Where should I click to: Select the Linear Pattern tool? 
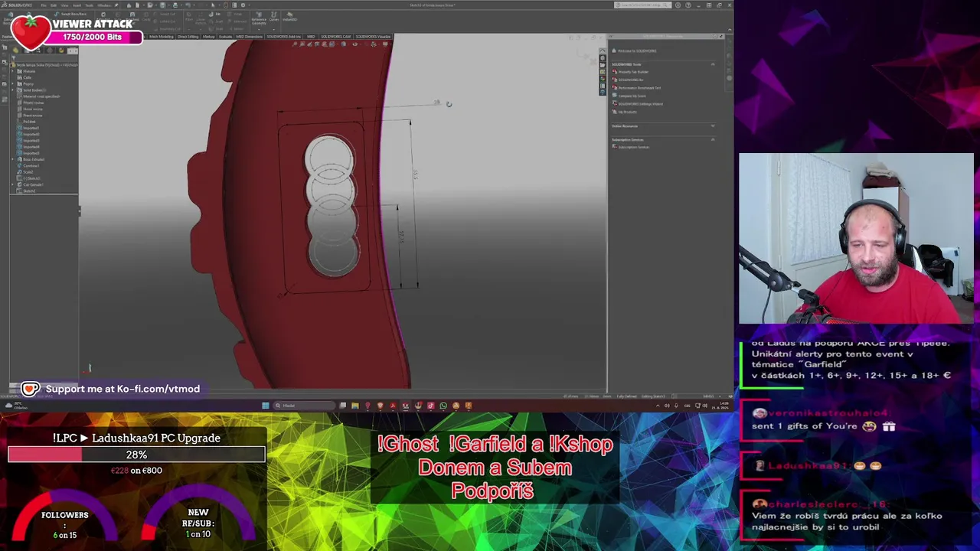[200, 18]
